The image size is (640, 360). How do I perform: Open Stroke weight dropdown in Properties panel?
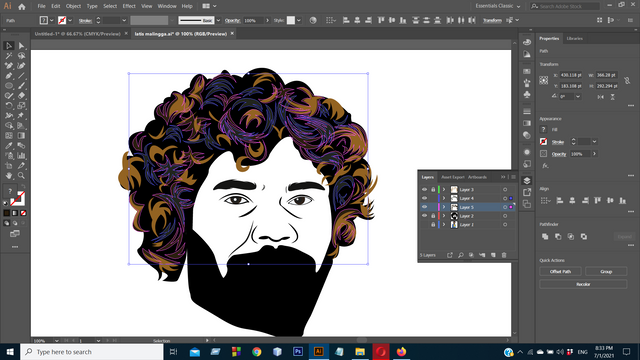pos(594,142)
